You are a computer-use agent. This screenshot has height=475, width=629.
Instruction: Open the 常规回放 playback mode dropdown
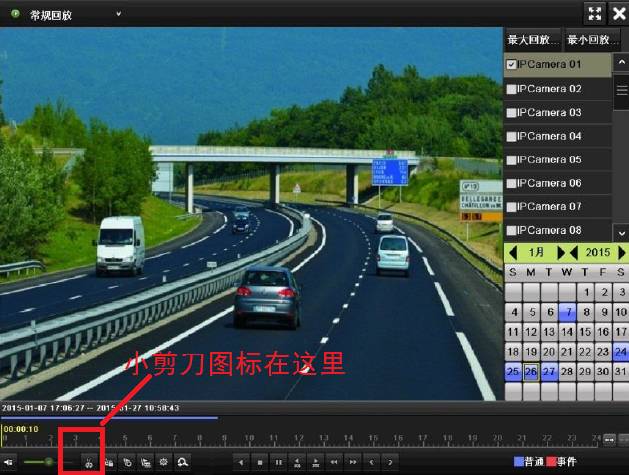point(118,14)
